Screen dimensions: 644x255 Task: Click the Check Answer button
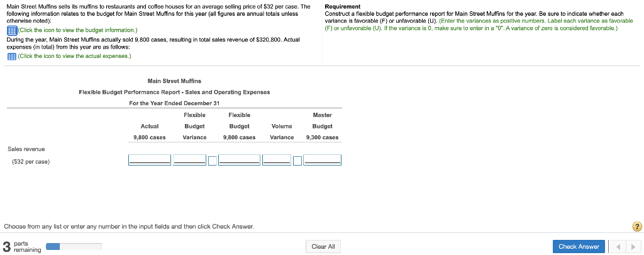pos(579,246)
